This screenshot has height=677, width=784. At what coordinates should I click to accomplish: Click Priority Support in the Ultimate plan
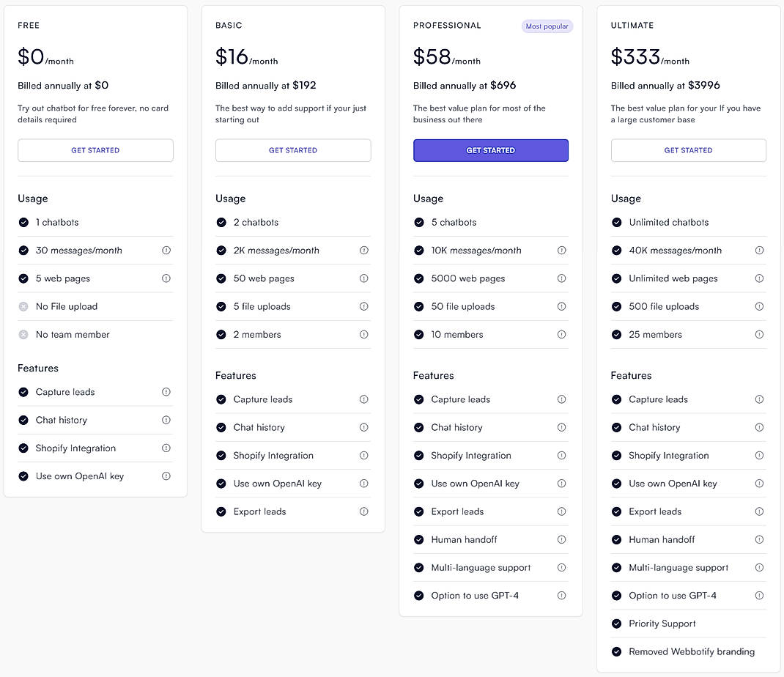point(661,624)
